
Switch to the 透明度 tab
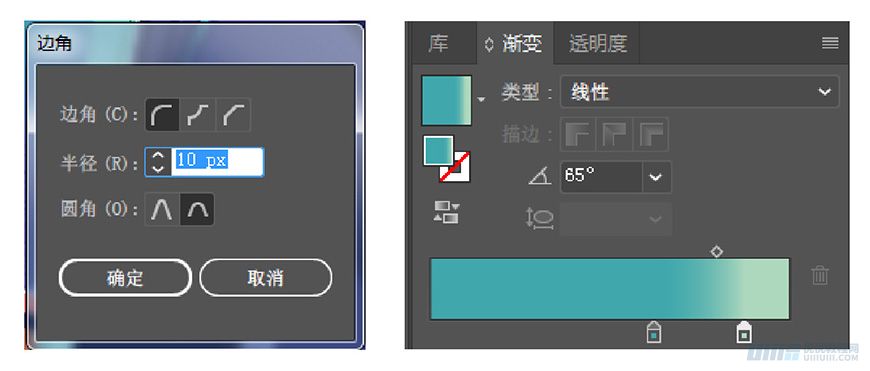(598, 43)
